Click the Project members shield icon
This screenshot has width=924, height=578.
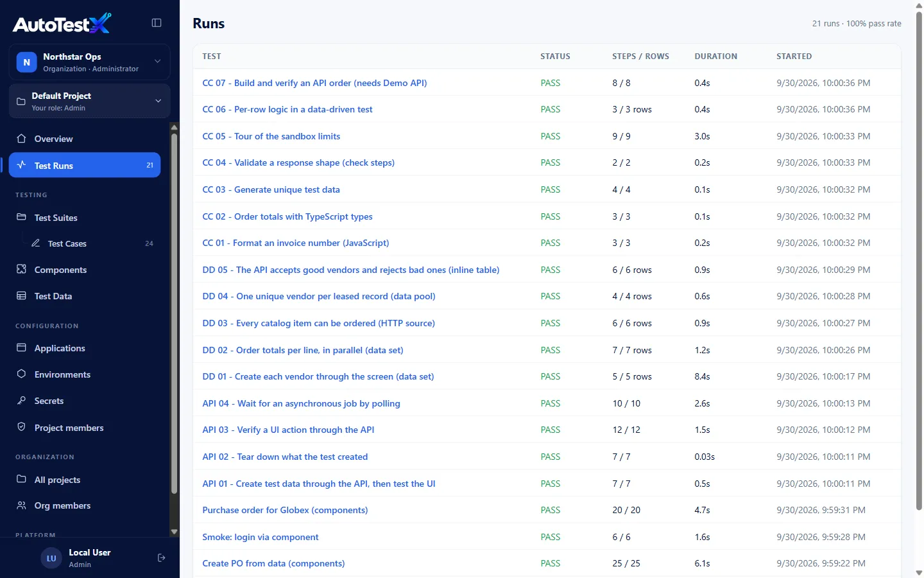pos(21,427)
